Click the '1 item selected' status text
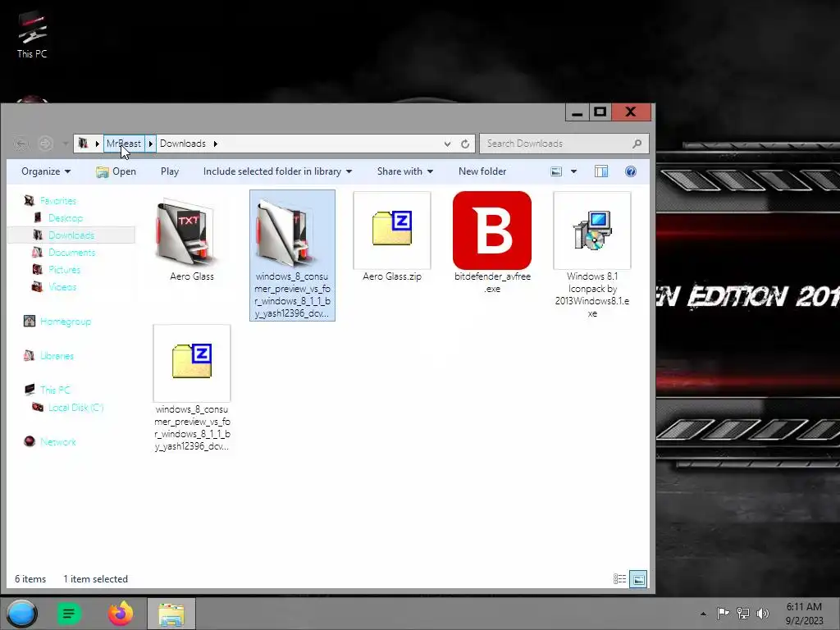This screenshot has height=630, width=840. (95, 579)
